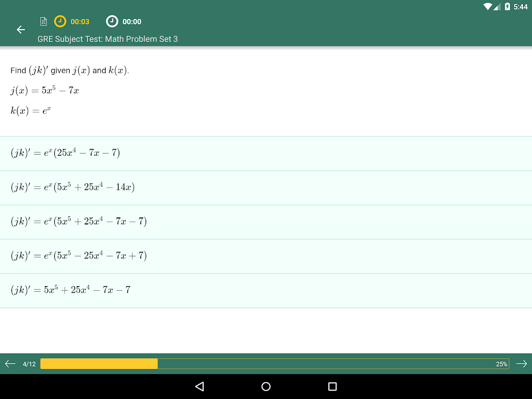The height and width of the screenshot is (399, 532).
Task: Select answer e^x(25x^4 − 7x − 7)
Action: pos(266,153)
